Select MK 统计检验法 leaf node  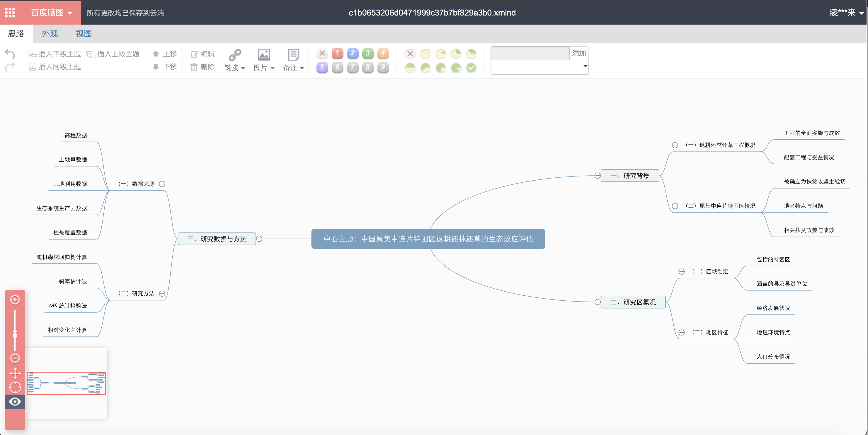pos(68,306)
